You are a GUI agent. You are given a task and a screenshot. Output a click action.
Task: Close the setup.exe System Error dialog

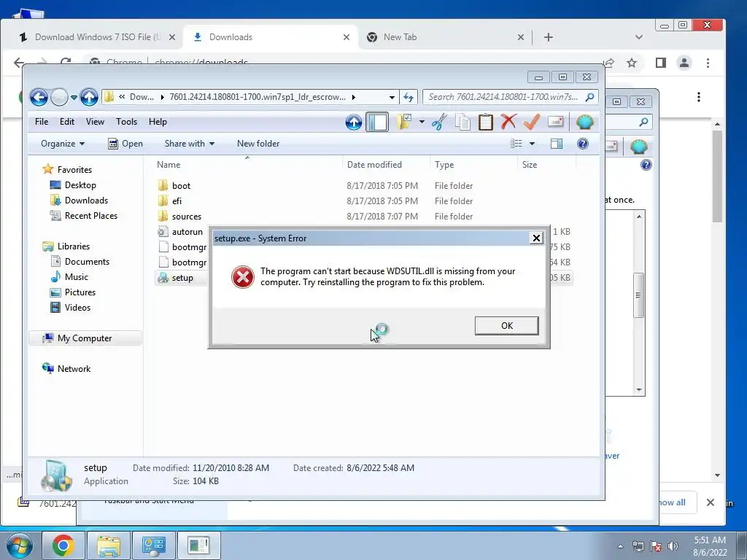point(536,238)
